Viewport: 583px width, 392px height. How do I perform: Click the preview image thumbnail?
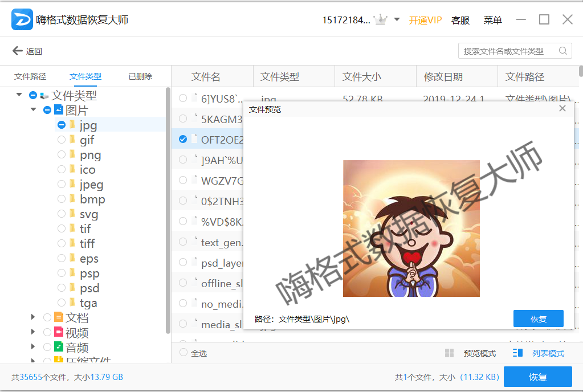(x=411, y=228)
